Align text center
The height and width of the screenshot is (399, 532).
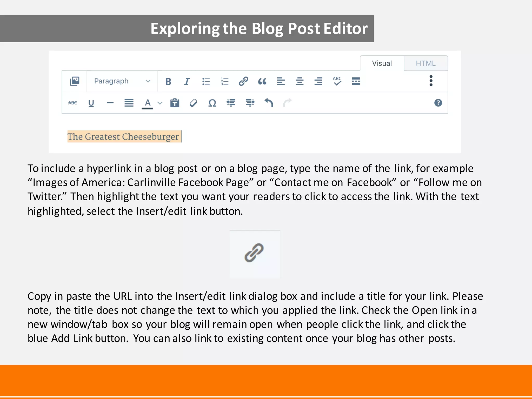pyautogui.click(x=300, y=82)
